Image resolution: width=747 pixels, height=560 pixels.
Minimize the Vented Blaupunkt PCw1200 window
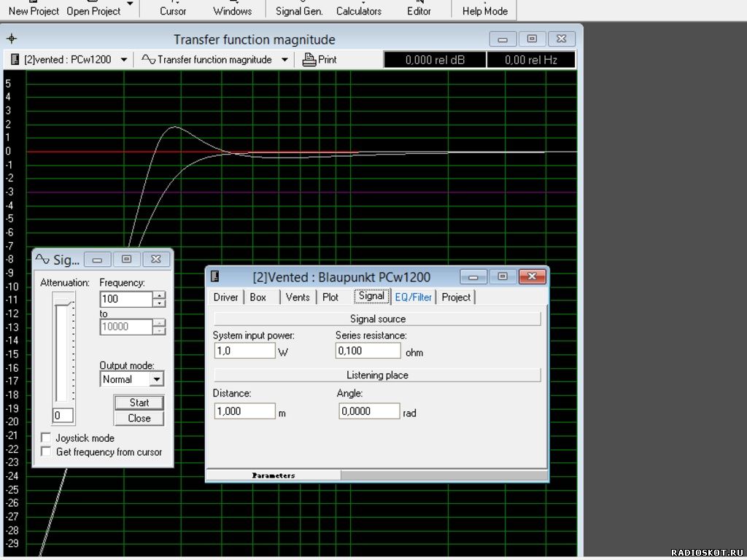point(473,276)
